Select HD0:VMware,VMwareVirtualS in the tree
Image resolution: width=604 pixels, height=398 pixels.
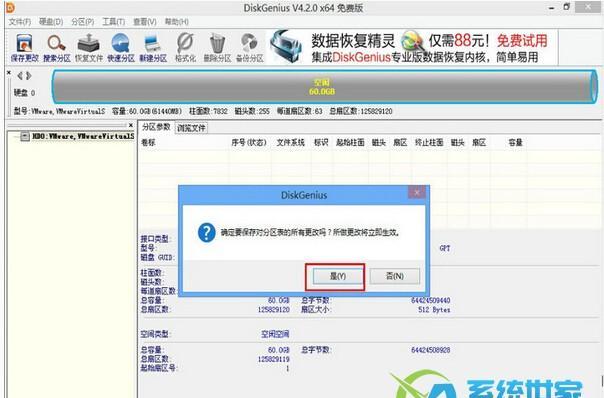tap(83, 136)
